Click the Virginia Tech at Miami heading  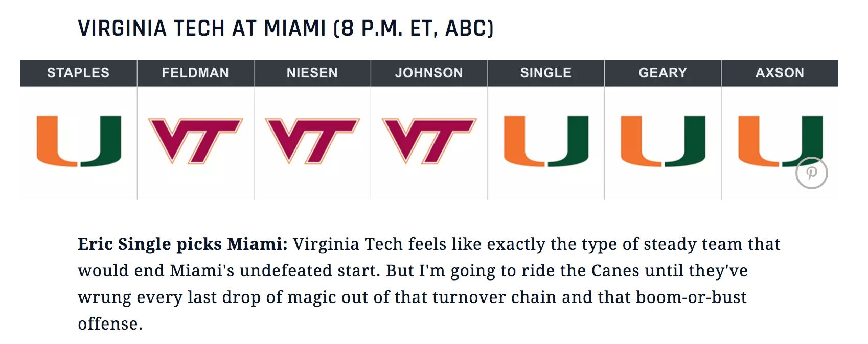[285, 28]
